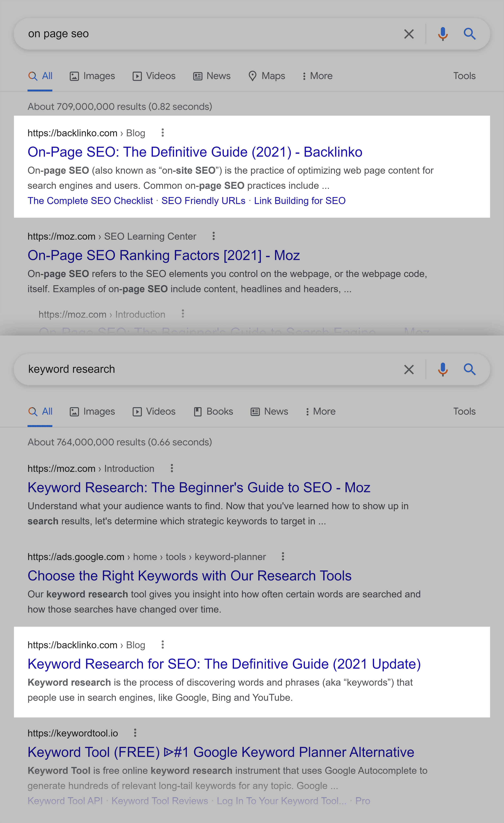
Task: Expand More menu in 'on page seo' results
Action: click(318, 76)
